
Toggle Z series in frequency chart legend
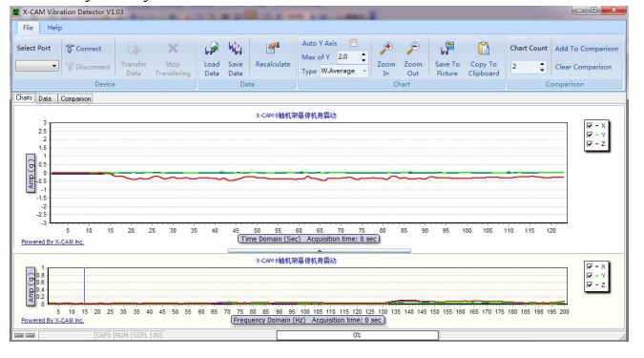[x=590, y=284]
